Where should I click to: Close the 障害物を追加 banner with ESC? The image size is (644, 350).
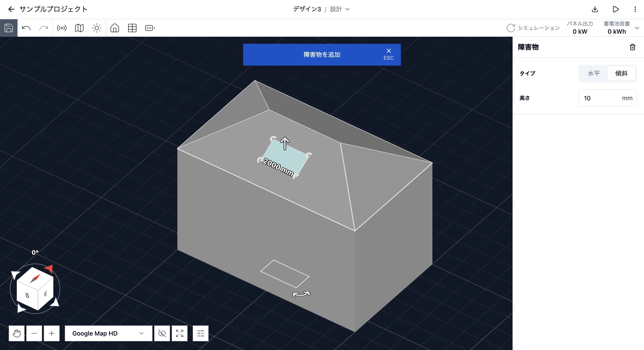tap(389, 54)
